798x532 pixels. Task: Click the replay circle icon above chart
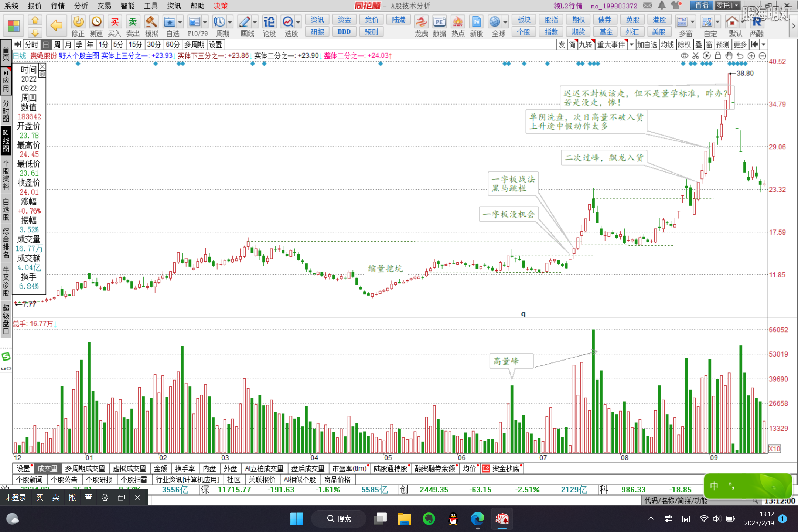[707, 56]
